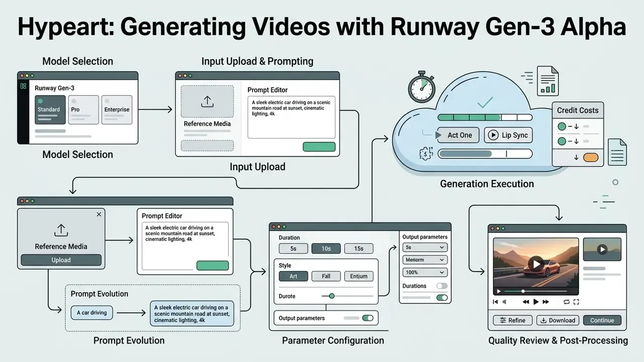644x362 pixels.
Task: Turn off the green toggle below Durations
Action: (x=442, y=298)
